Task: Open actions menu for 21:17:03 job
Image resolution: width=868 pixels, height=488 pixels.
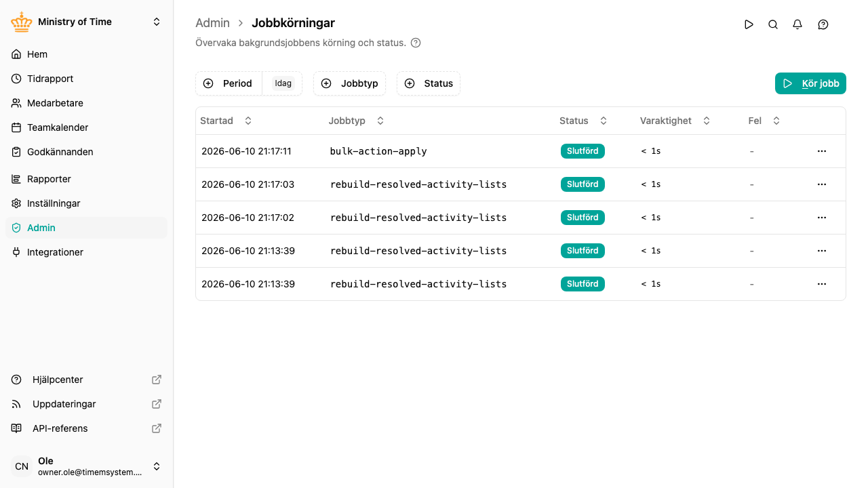Action: coord(822,184)
